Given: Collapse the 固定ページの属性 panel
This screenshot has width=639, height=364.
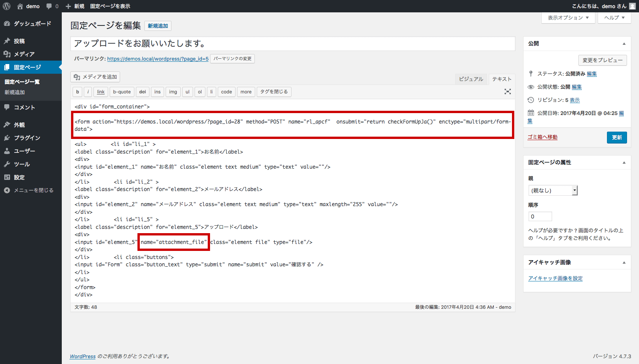Looking at the screenshot, I should 624,163.
